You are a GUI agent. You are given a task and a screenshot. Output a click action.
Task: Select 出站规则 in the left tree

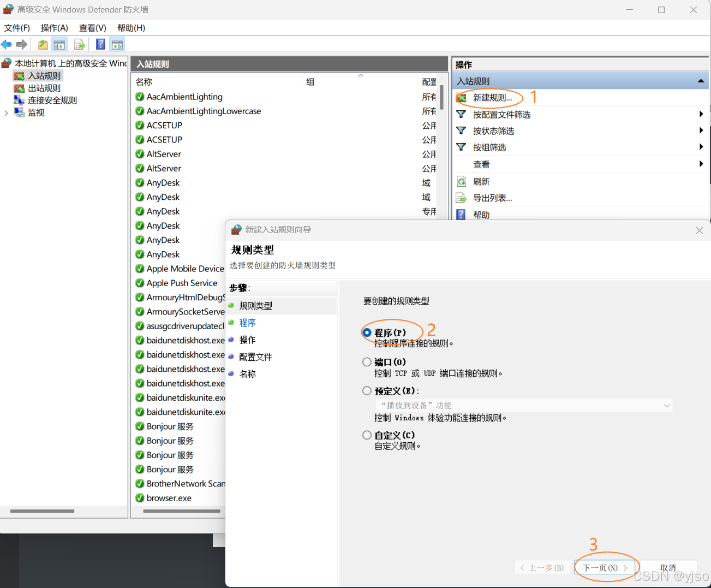click(44, 88)
